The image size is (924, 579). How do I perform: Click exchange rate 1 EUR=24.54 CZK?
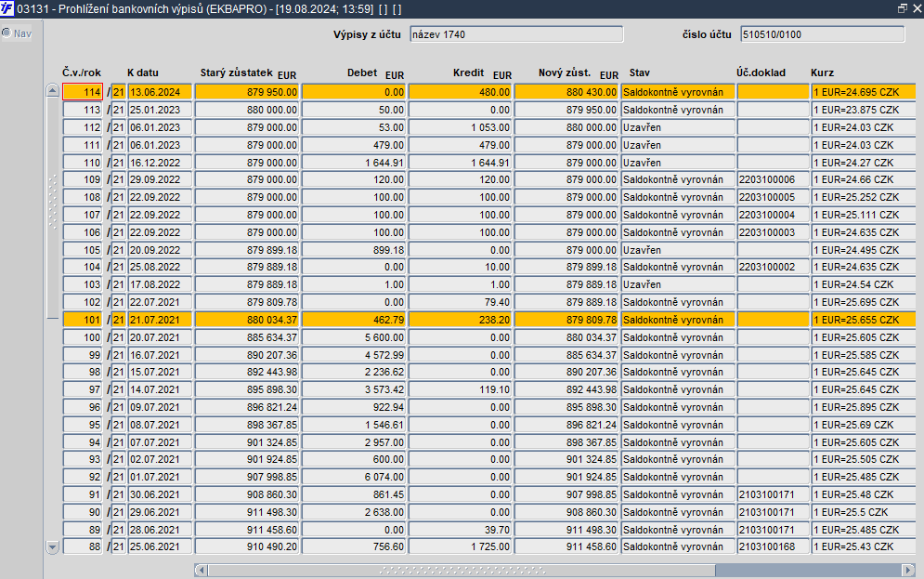pyautogui.click(x=864, y=284)
